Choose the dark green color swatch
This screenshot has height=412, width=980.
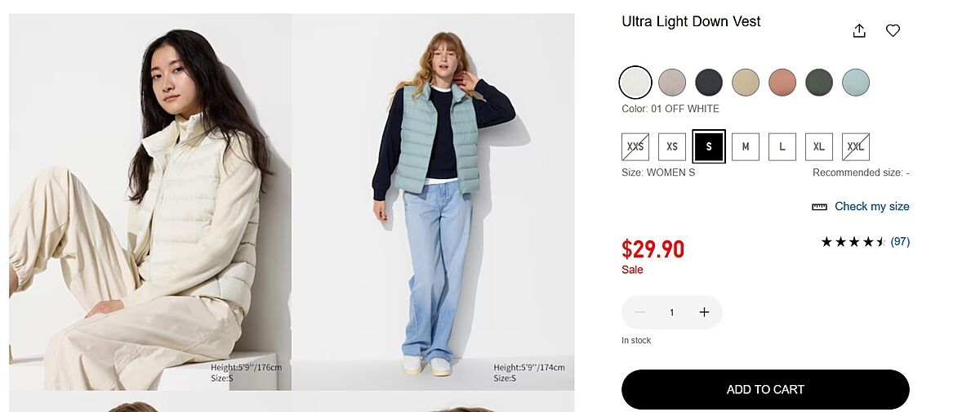pyautogui.click(x=819, y=83)
